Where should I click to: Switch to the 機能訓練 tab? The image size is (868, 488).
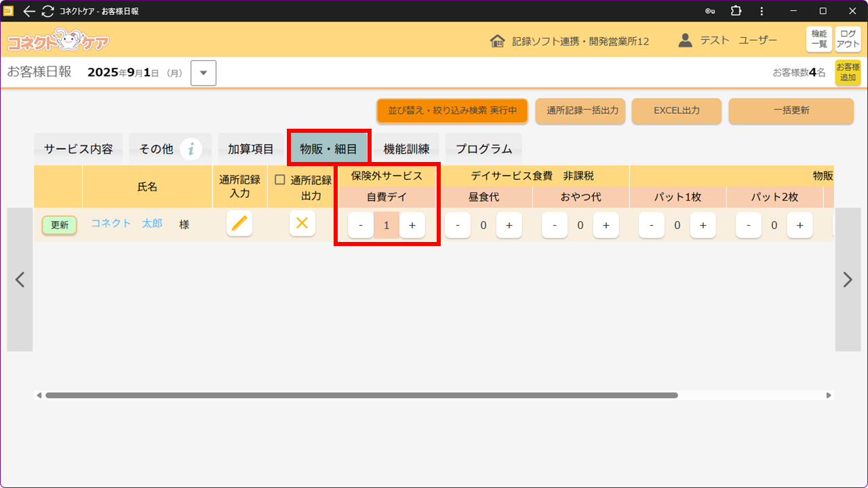(406, 149)
